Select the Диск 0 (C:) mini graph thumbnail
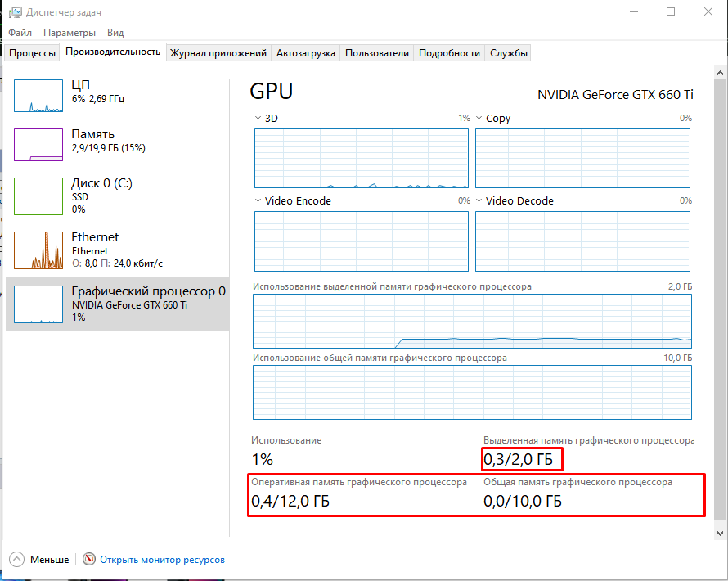Viewport: 728px width, 581px height. [38, 196]
